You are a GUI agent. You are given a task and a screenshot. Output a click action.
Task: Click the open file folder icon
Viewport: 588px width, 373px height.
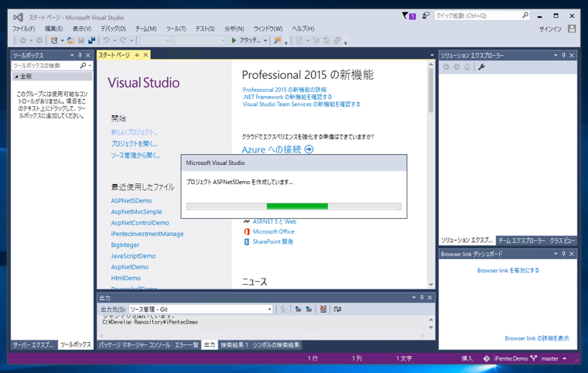(x=70, y=40)
